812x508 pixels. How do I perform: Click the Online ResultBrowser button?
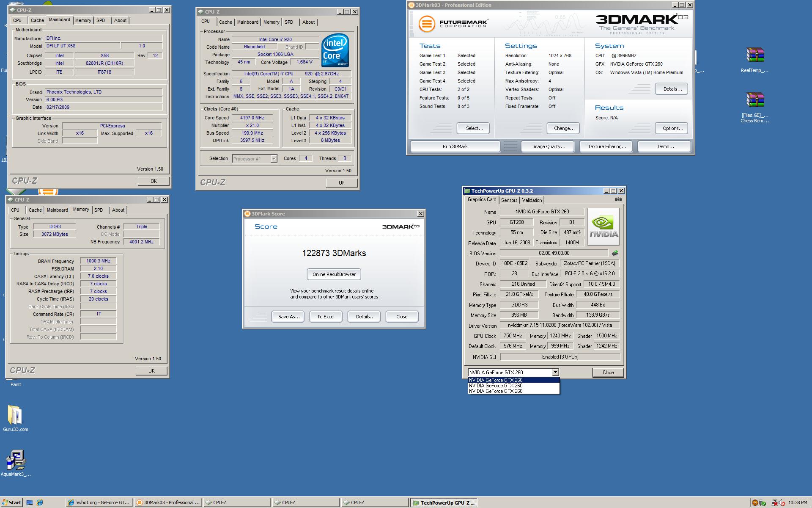334,274
